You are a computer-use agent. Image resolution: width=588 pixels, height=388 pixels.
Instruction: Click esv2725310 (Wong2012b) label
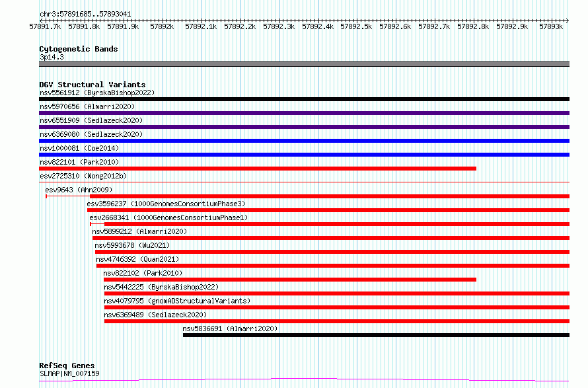click(x=83, y=176)
